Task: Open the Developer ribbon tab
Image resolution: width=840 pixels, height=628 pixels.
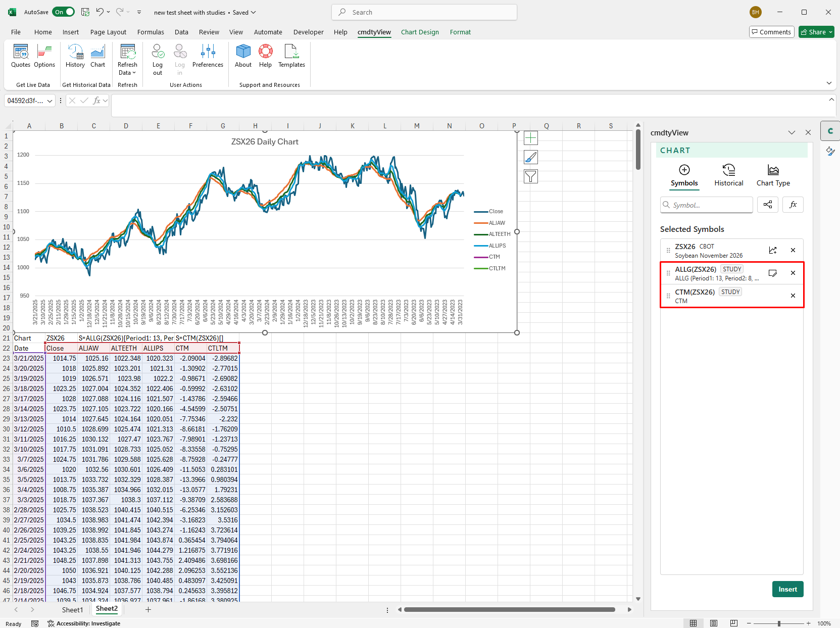Action: click(x=308, y=32)
